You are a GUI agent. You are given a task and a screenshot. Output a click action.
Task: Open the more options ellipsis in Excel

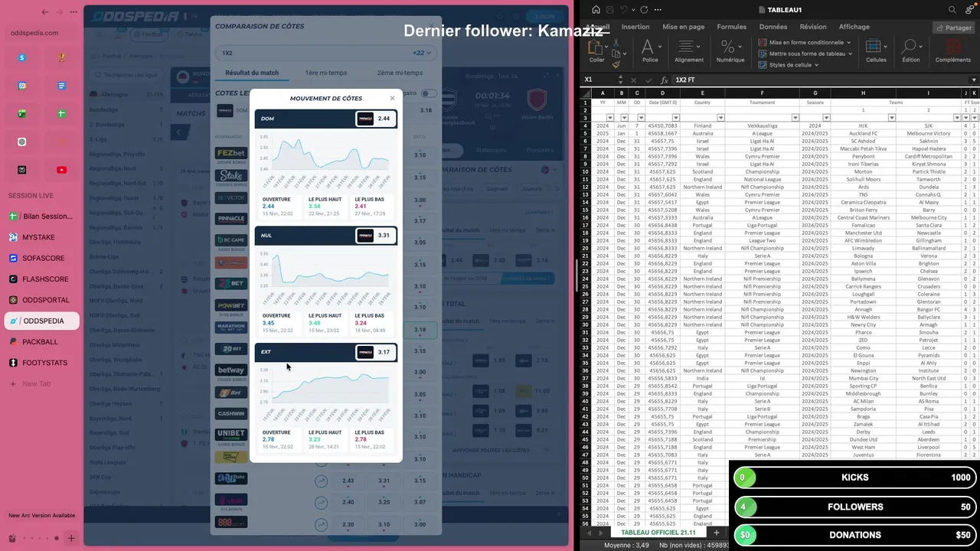click(658, 10)
